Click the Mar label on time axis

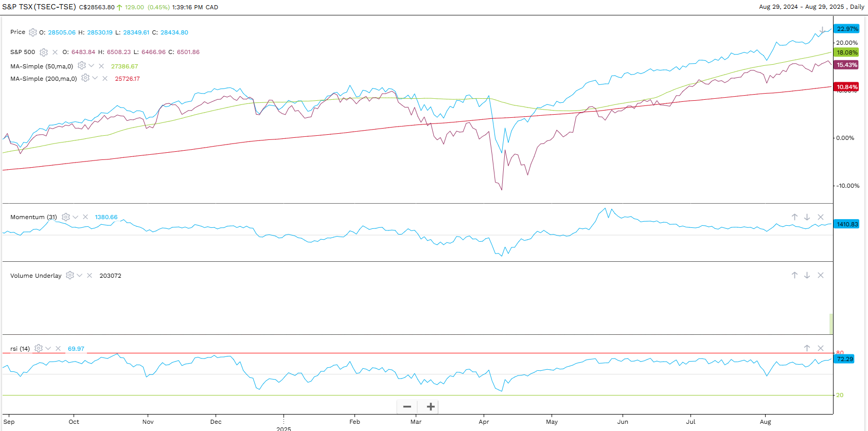(x=416, y=422)
